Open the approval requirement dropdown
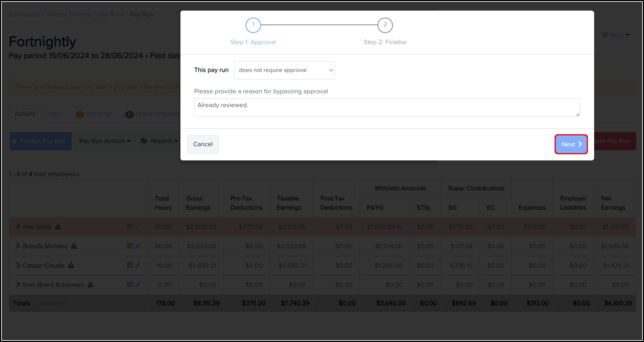 [284, 70]
